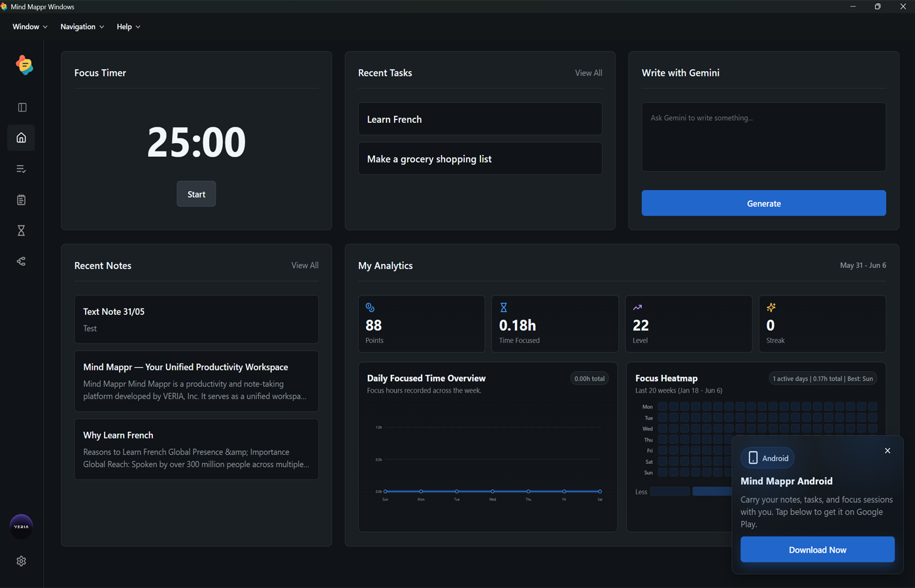Click Download Now for Android app
Viewport: 915px width, 588px height.
coord(817,549)
